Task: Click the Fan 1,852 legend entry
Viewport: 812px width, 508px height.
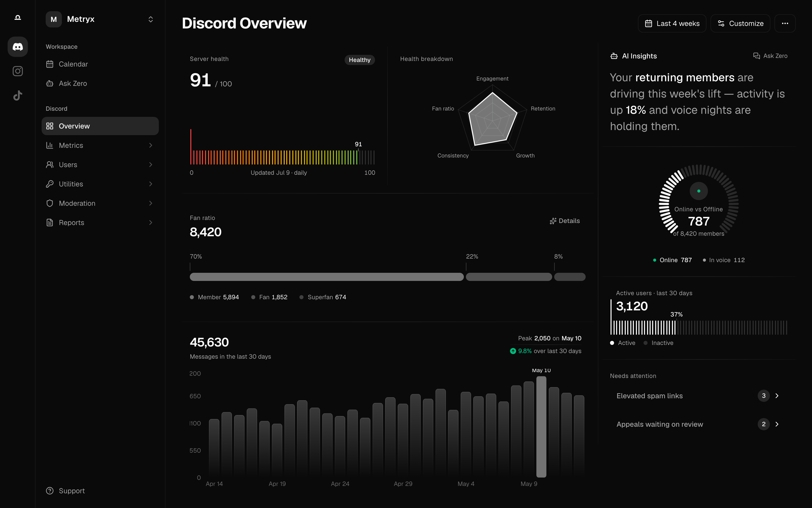Action: [x=269, y=297]
